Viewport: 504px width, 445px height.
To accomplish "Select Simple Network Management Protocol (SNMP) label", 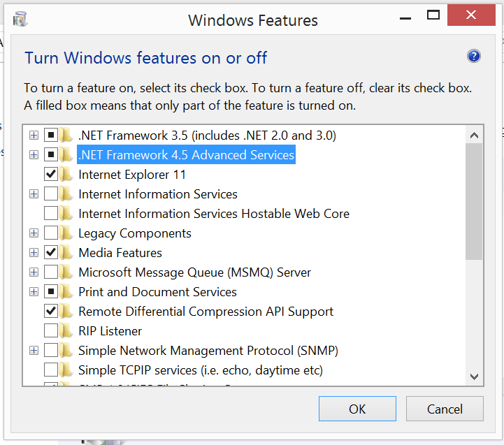I will [x=208, y=351].
